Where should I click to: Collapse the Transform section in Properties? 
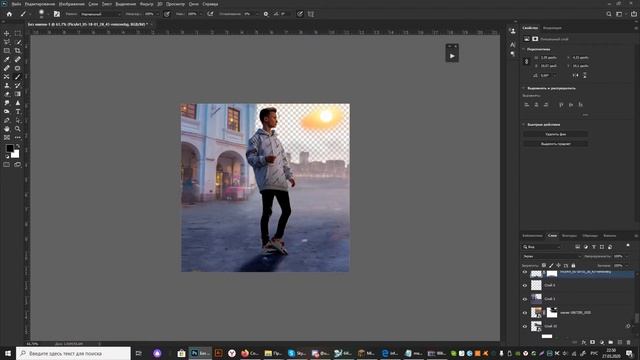(x=524, y=49)
